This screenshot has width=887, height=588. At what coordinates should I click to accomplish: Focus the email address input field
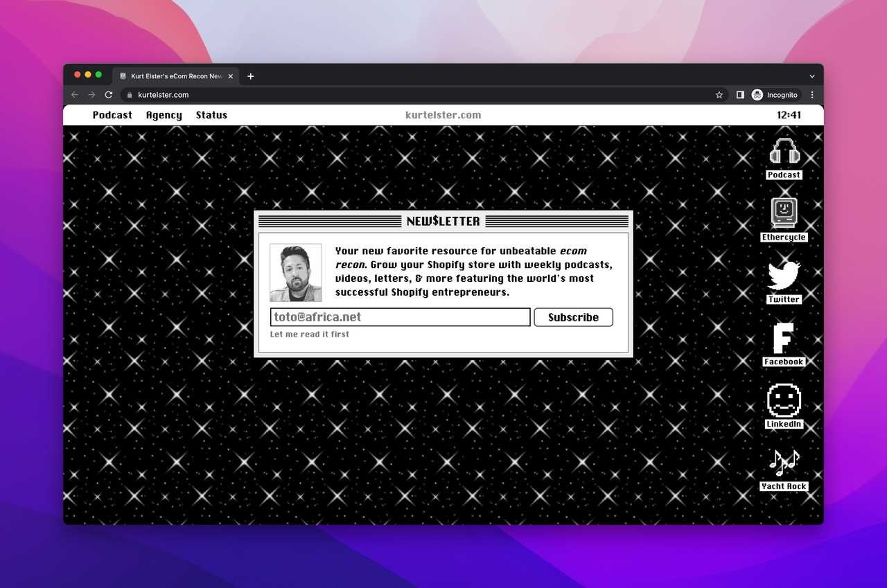[400, 317]
